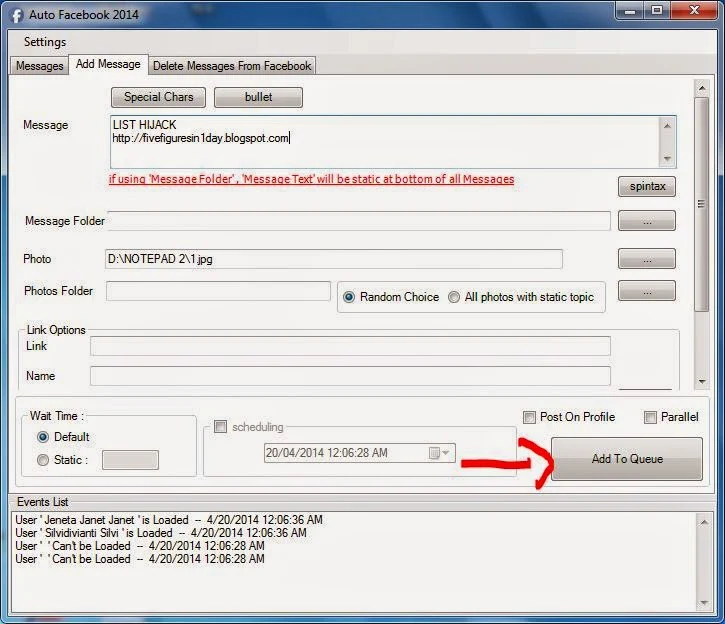Select the 'Silvidivianti Silvi' is Loaded event
Viewport: 725px width, 624px height.
tap(161, 533)
